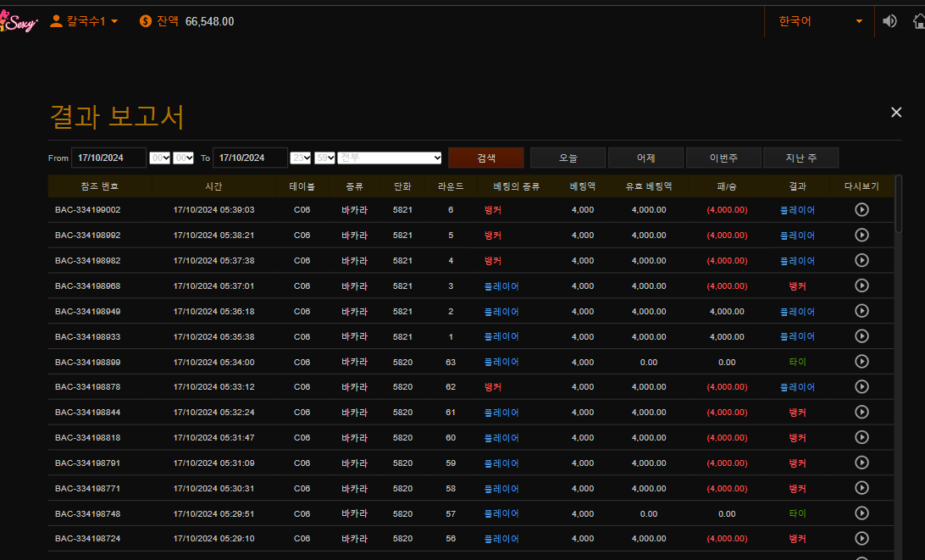Screen dimensions: 925x560
Task: Click replay icon for row BAC-334198968
Action: [x=861, y=286]
